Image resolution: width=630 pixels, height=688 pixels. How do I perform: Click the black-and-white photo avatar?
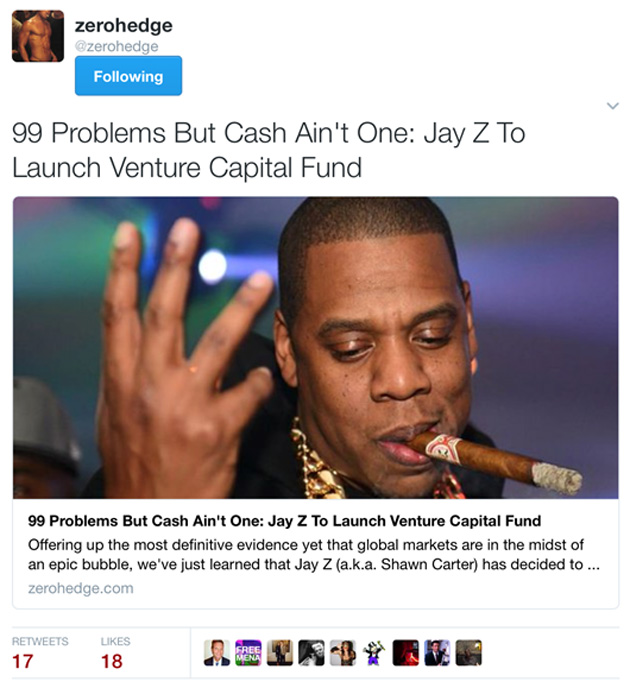pos(311,653)
